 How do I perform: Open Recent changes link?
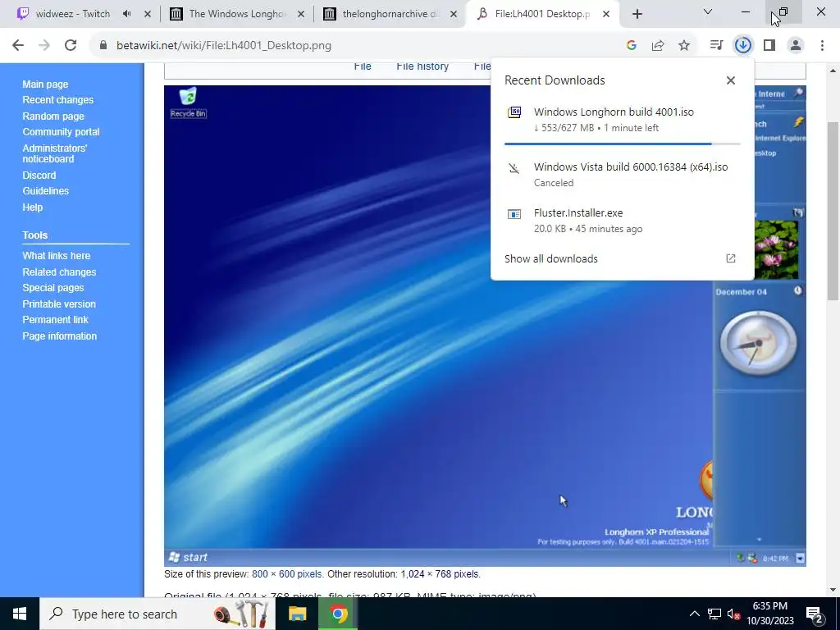pos(58,99)
